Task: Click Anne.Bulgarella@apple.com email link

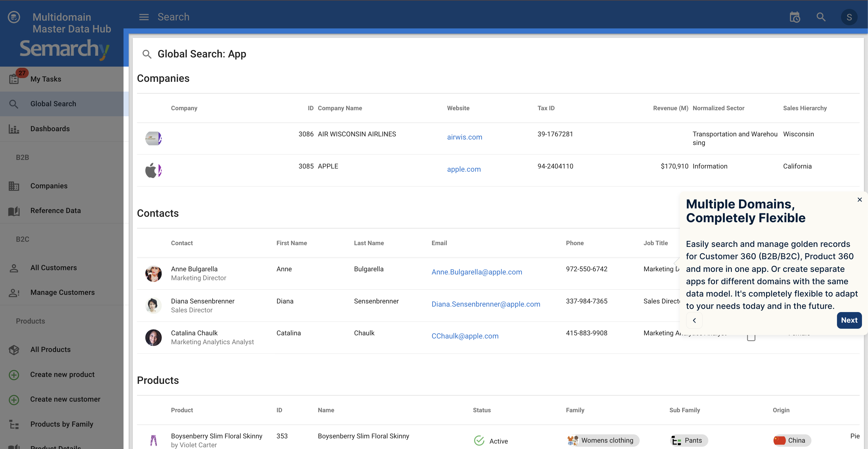Action: [477, 272]
